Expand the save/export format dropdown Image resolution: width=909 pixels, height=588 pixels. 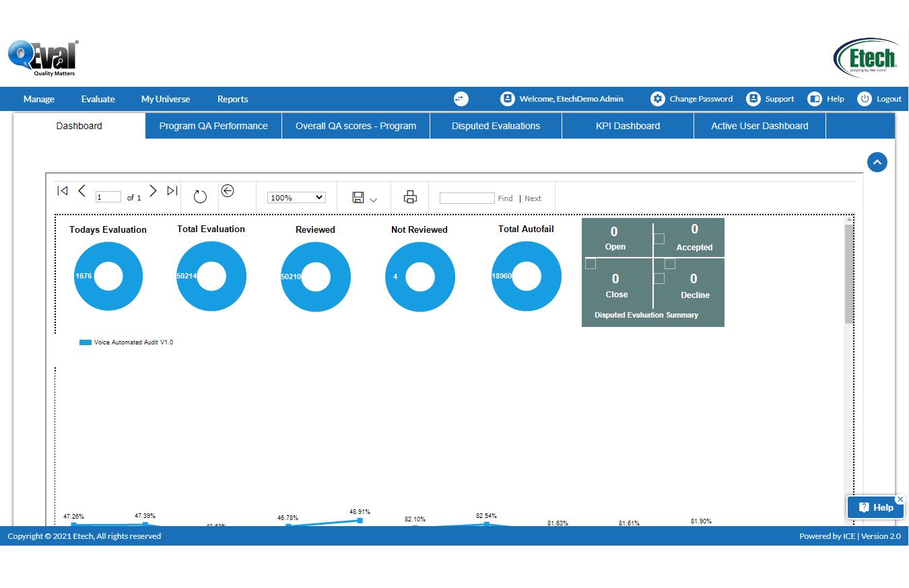pyautogui.click(x=373, y=200)
